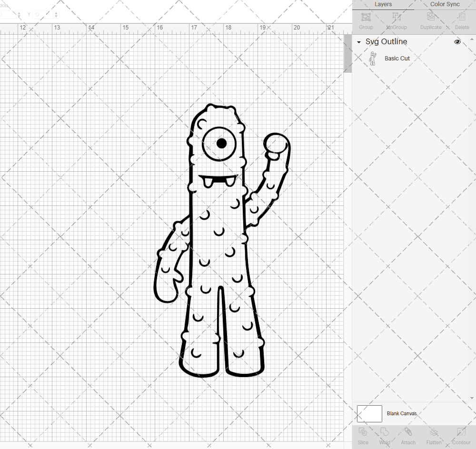Click the Blank Canvas label
The width and height of the screenshot is (476, 449).
(x=401, y=414)
